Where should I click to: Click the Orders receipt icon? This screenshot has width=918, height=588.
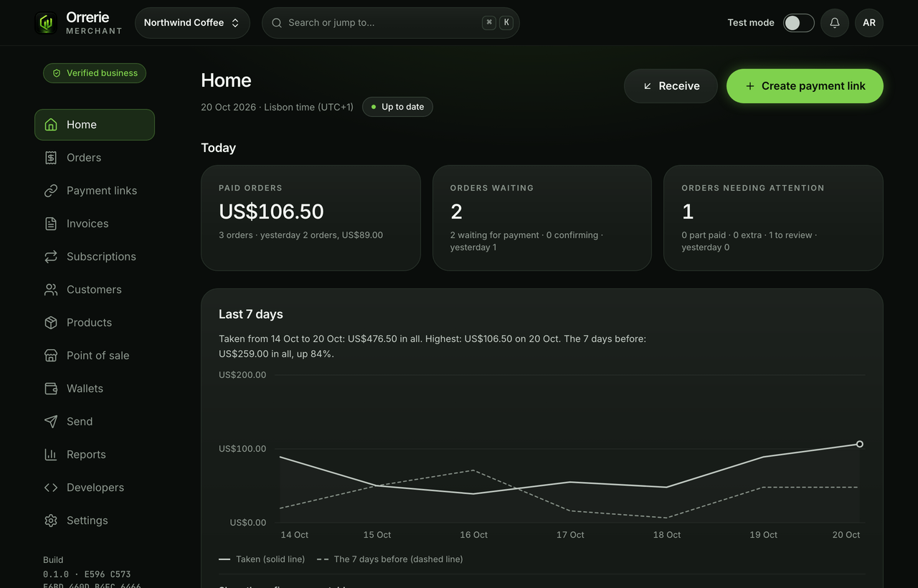click(x=51, y=158)
